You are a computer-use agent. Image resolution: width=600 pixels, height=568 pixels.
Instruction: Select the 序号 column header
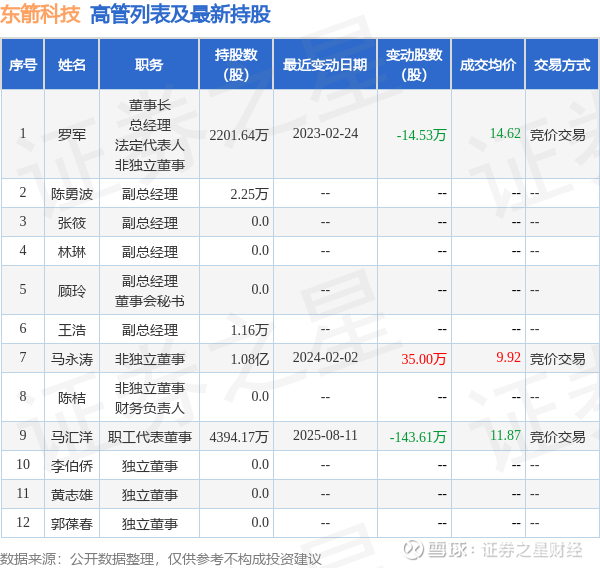[23, 64]
